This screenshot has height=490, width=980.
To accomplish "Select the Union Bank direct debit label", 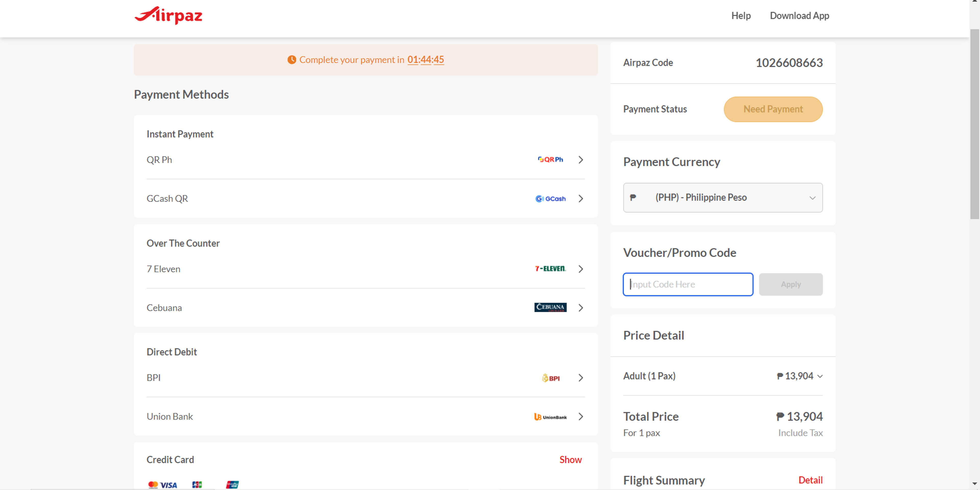I will tap(170, 416).
